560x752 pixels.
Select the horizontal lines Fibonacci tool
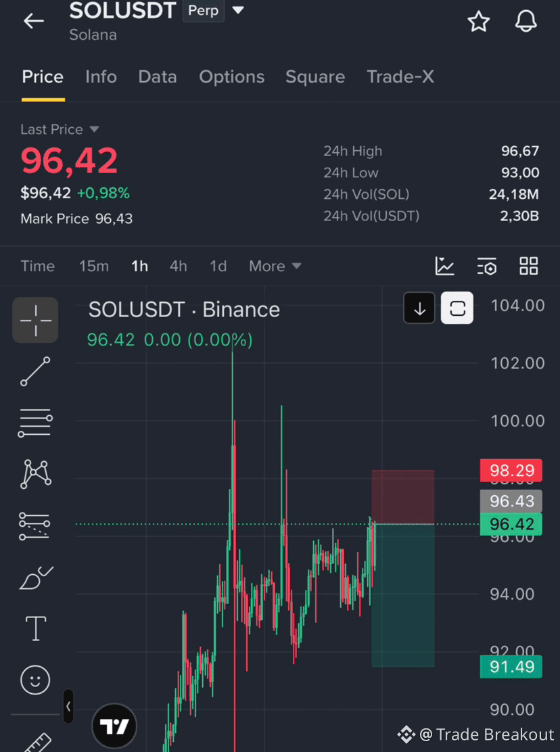[35, 423]
